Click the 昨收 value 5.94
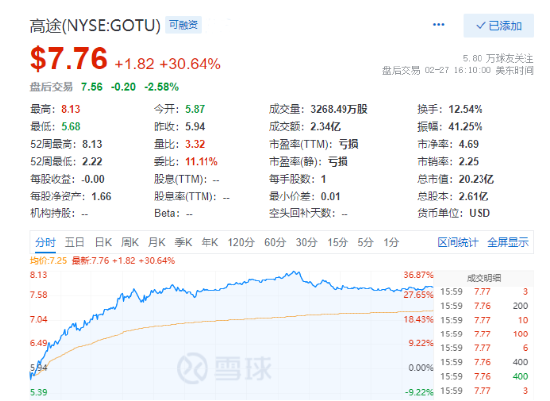 pos(195,127)
